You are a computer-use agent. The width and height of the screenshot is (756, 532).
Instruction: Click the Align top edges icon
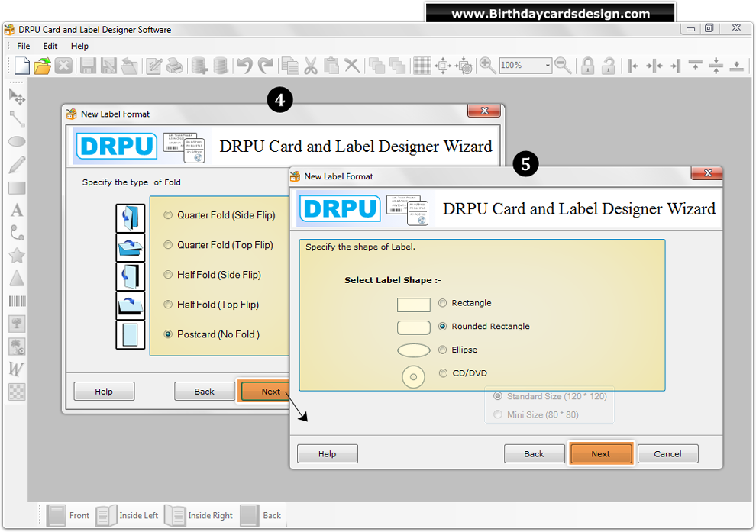tap(695, 66)
